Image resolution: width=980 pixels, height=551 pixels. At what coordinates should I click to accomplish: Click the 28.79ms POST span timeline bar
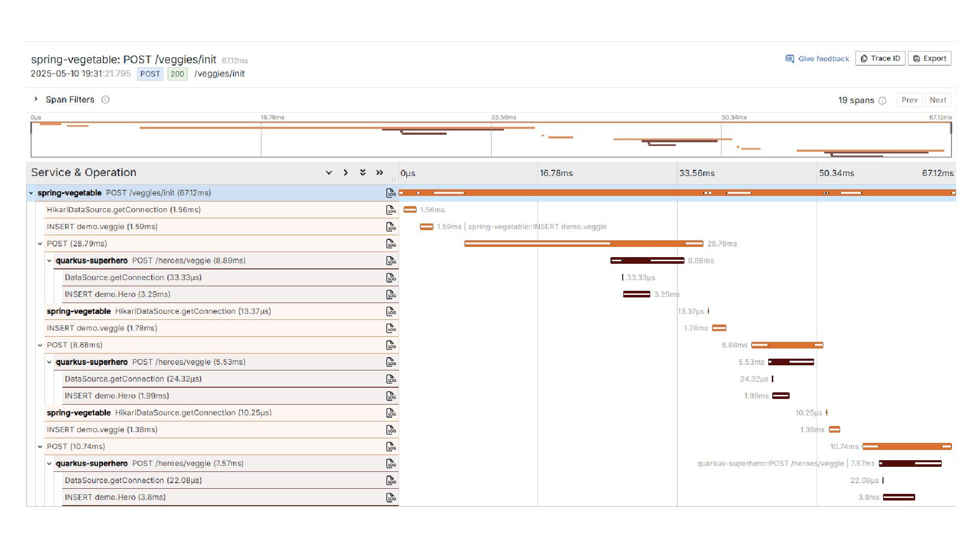[583, 244]
